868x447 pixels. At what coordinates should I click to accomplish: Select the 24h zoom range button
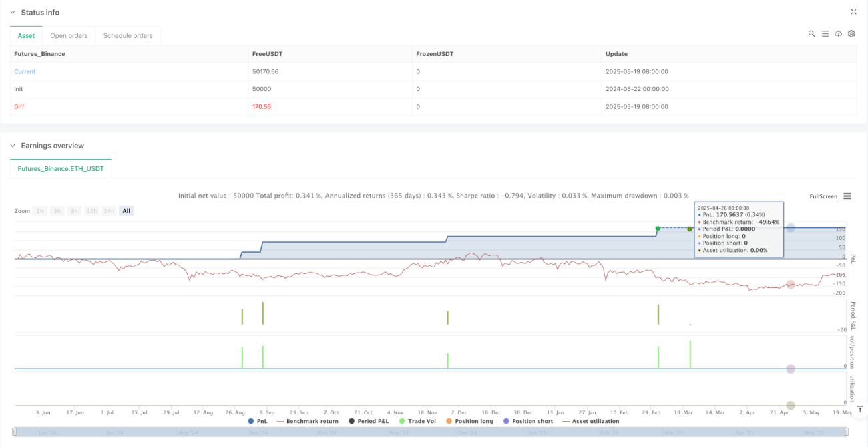pos(110,211)
